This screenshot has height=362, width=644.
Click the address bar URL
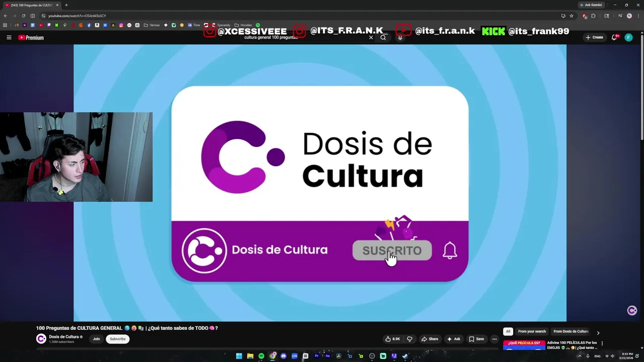(x=77, y=16)
